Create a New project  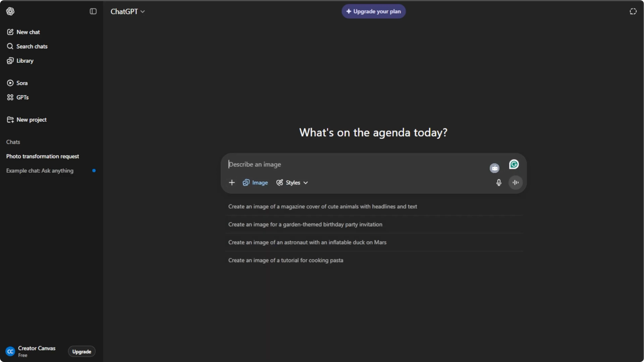click(x=51, y=120)
